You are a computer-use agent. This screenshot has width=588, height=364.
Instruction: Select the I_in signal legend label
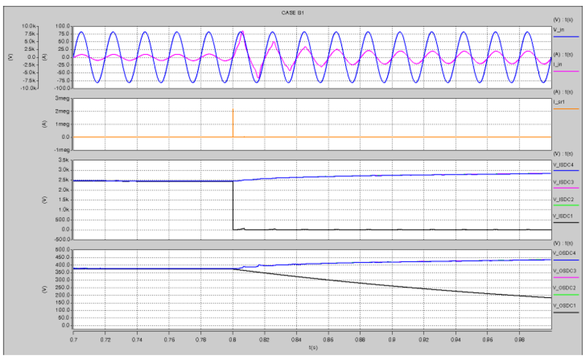click(x=558, y=63)
